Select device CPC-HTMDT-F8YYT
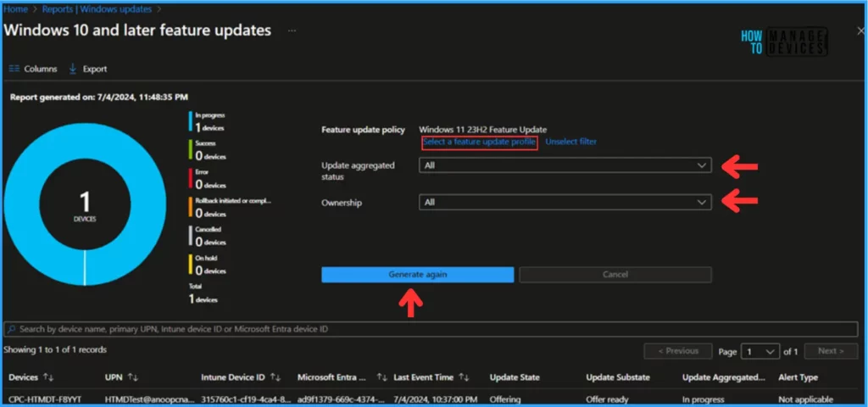This screenshot has width=868, height=407. (x=43, y=399)
